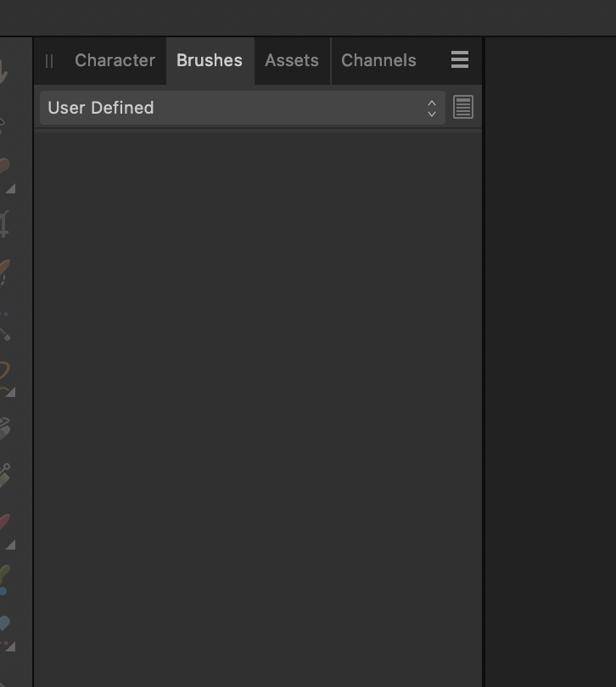Open the User Defined brush category dropdown
The width and height of the screenshot is (616, 687).
pyautogui.click(x=243, y=108)
